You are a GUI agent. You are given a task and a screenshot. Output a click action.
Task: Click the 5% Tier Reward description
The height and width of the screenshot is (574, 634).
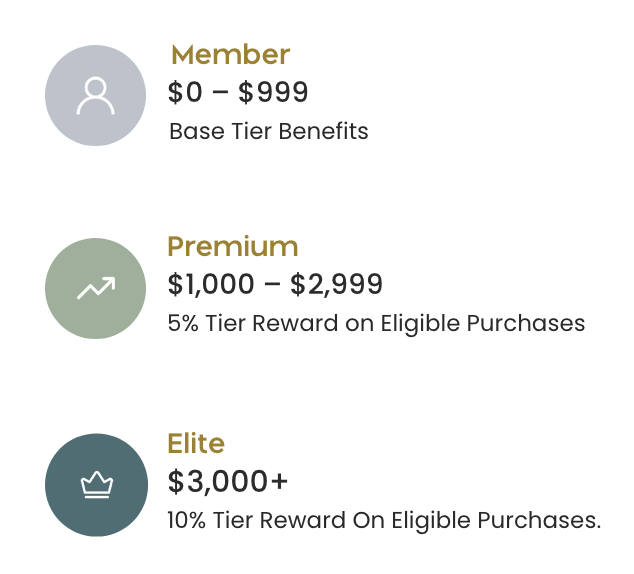click(x=376, y=323)
